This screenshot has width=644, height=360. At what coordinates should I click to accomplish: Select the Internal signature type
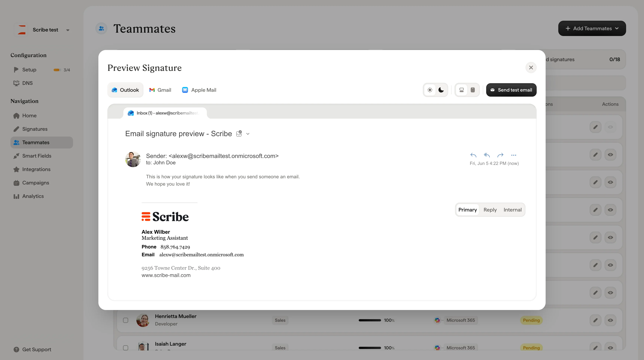tap(512, 210)
